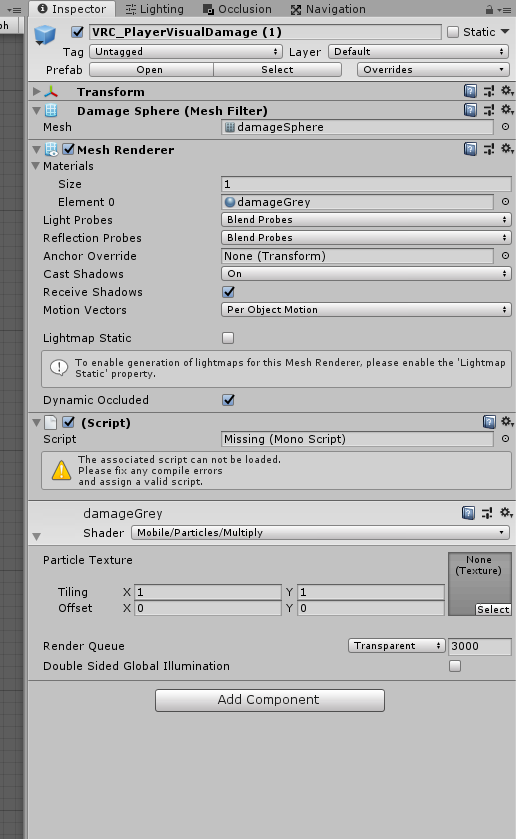
Task: Open Transform component gear settings menu
Action: tap(506, 91)
